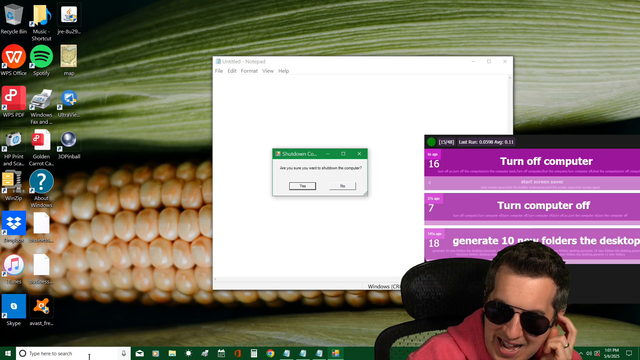Launch Dropbox from the desktop

point(13,227)
